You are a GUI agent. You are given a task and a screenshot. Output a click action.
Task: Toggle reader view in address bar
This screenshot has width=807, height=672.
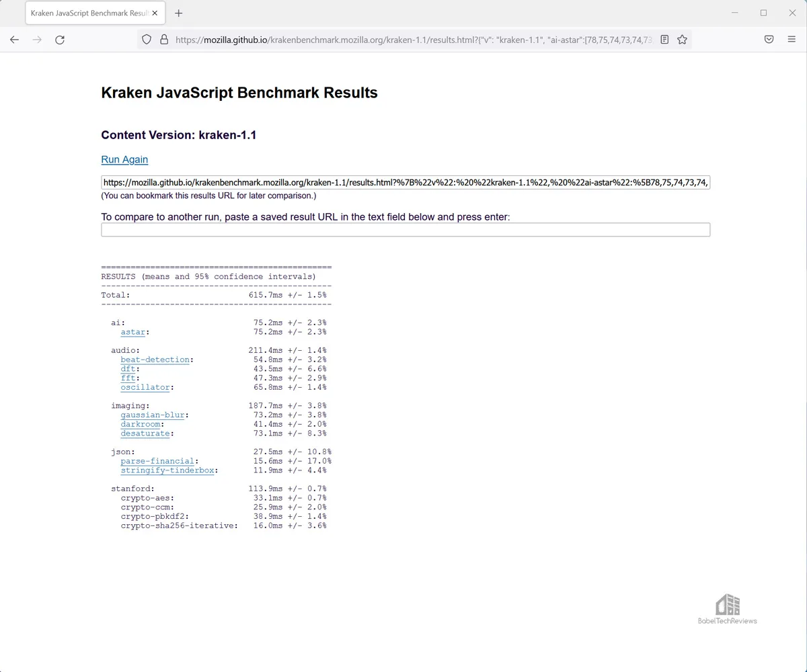point(664,40)
